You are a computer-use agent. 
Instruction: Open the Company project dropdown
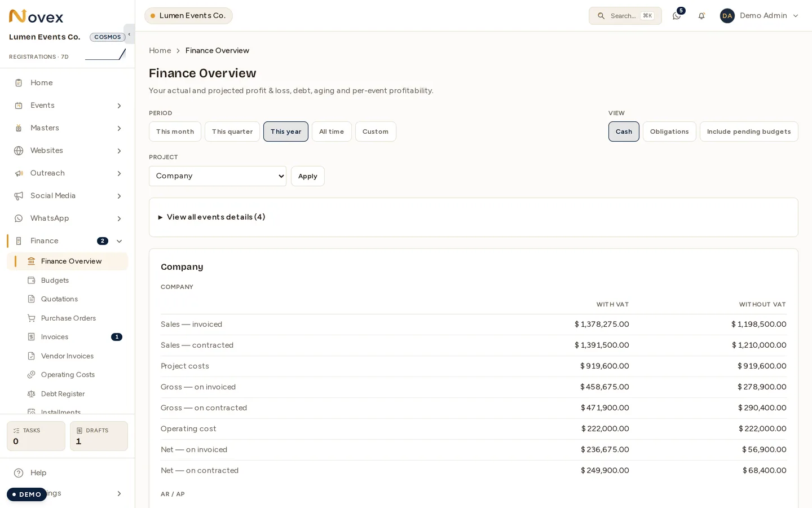pos(218,176)
